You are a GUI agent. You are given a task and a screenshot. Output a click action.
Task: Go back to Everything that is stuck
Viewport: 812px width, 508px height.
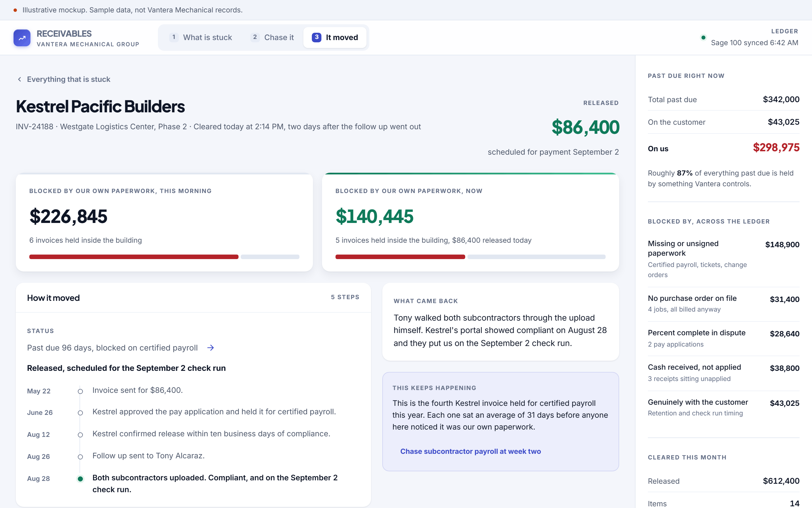[x=64, y=79]
